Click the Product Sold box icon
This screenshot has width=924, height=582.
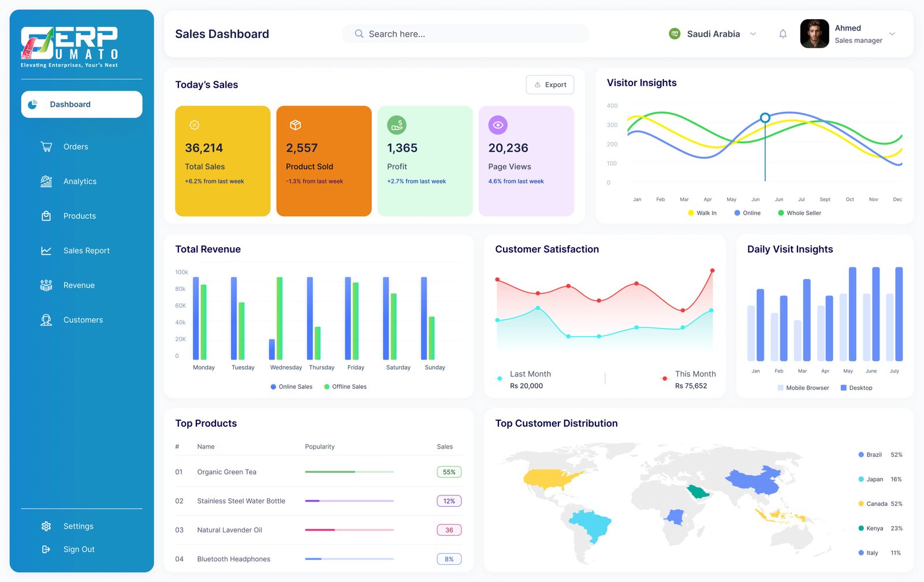(295, 125)
